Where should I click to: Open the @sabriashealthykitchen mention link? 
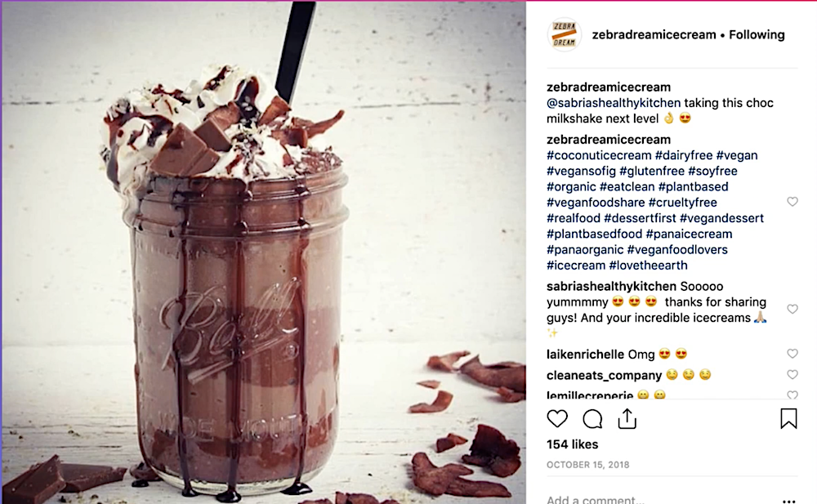614,103
